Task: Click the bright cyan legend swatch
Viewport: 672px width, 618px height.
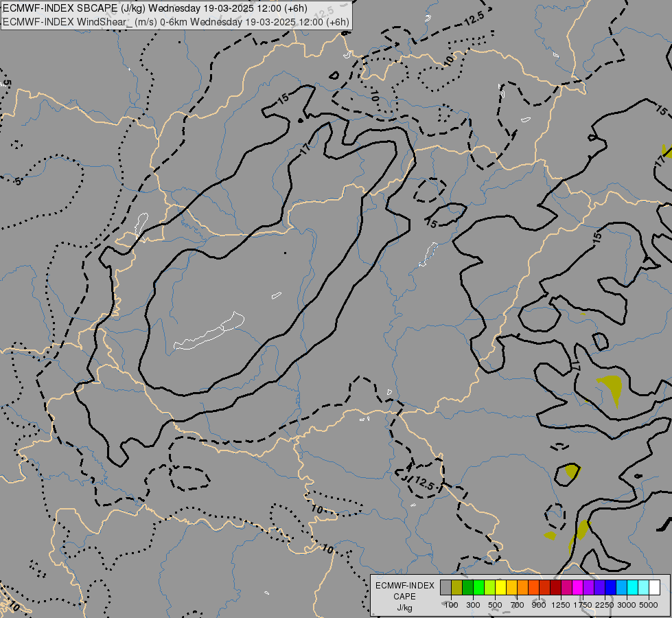Action: click(633, 588)
